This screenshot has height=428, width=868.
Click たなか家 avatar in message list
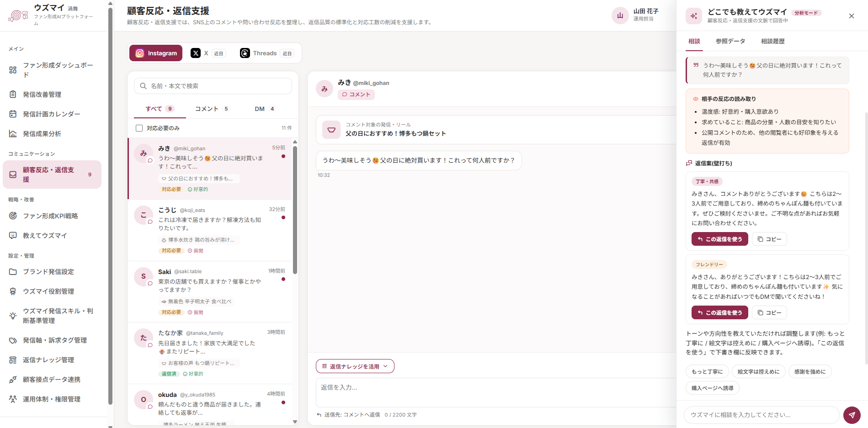click(x=143, y=338)
